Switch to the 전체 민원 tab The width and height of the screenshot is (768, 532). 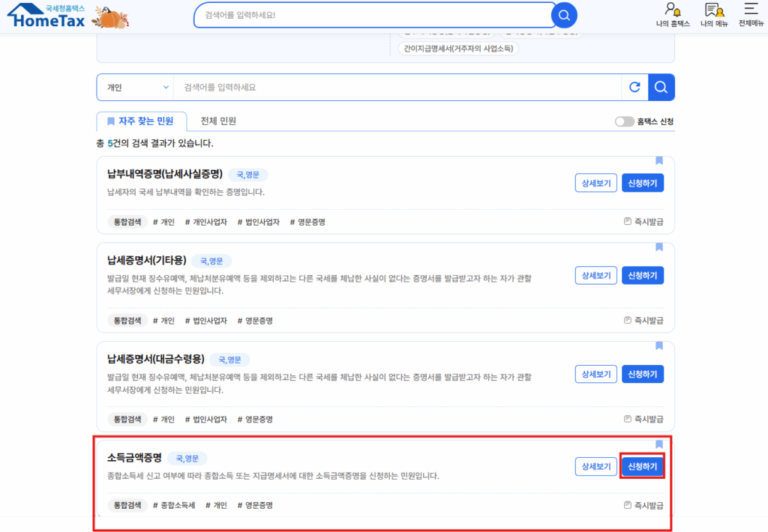click(x=218, y=121)
